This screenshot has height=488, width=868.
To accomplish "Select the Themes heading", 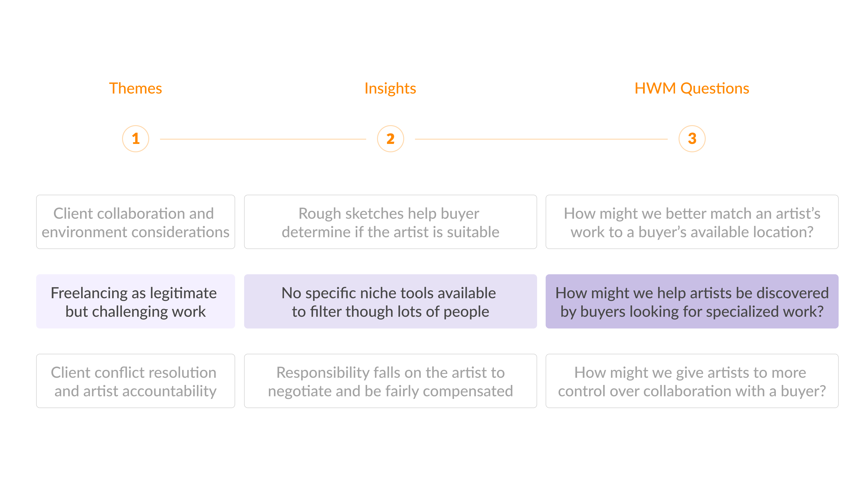I will pos(135,89).
